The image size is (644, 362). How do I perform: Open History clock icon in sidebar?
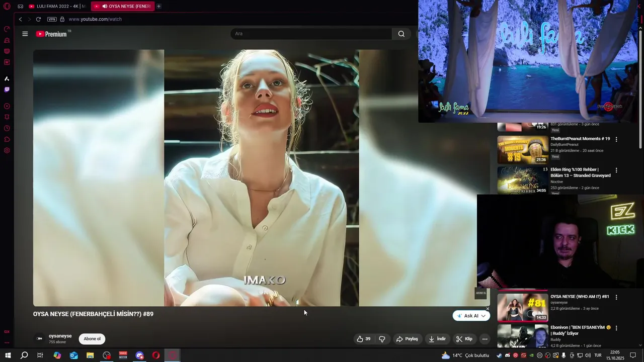[7, 128]
